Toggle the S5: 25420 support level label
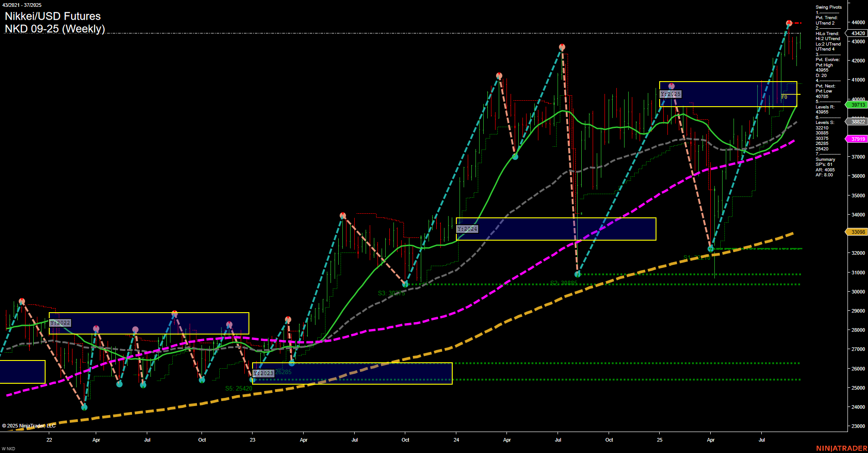Screen dimensions: 868x453 coord(239,388)
